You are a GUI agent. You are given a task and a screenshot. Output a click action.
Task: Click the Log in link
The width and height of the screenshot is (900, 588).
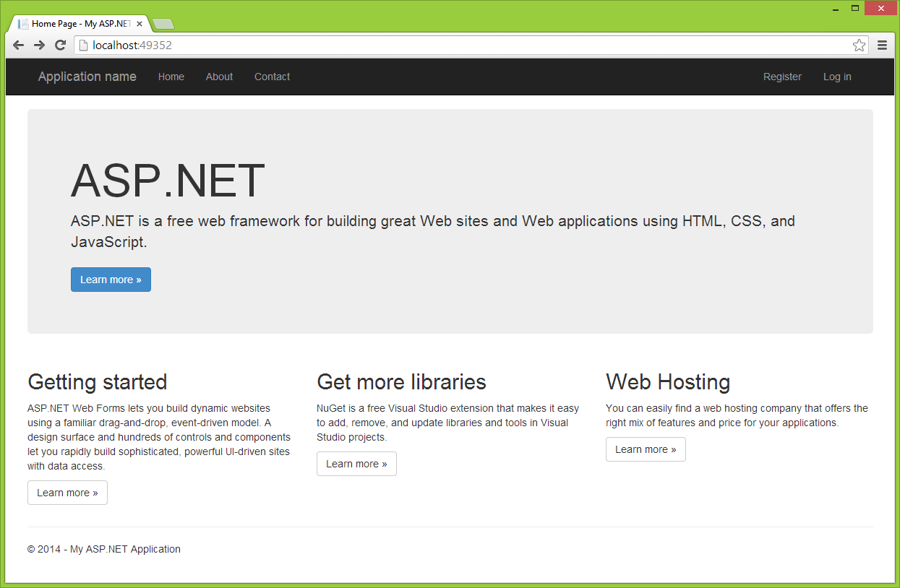[837, 77]
